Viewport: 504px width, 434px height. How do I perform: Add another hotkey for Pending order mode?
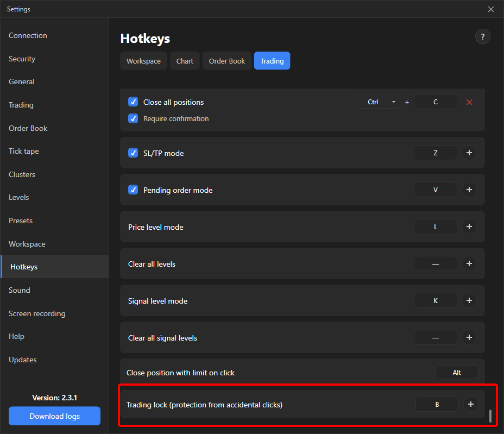469,190
